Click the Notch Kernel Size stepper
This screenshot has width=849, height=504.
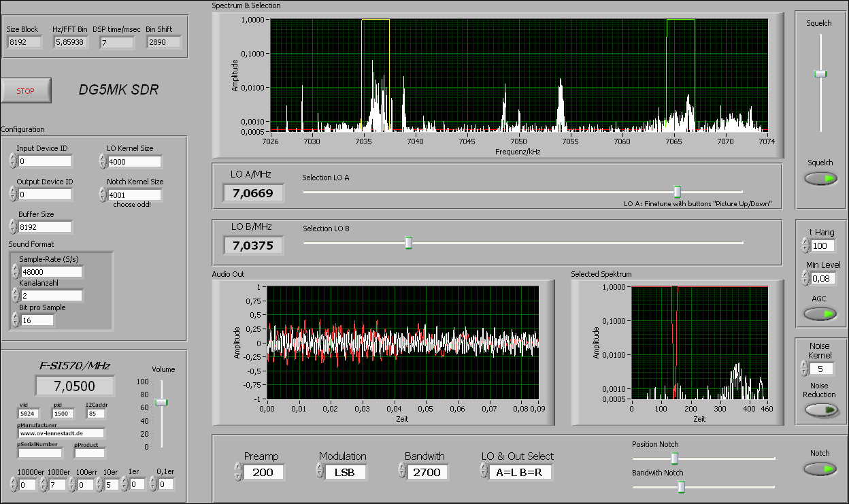(x=103, y=195)
